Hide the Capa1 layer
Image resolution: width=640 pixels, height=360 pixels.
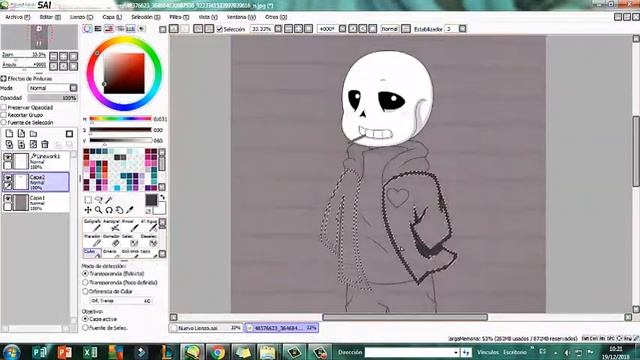point(8,198)
